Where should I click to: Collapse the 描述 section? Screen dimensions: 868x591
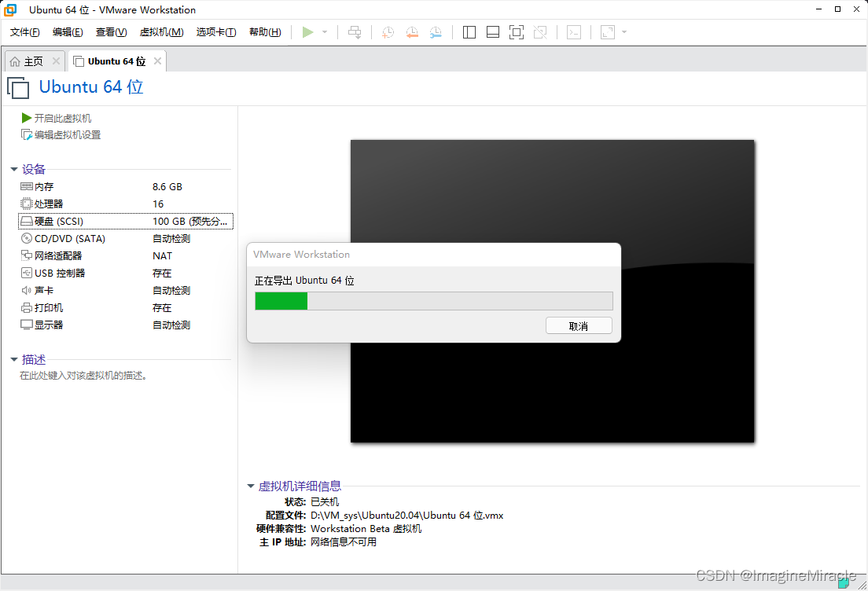click(x=14, y=360)
